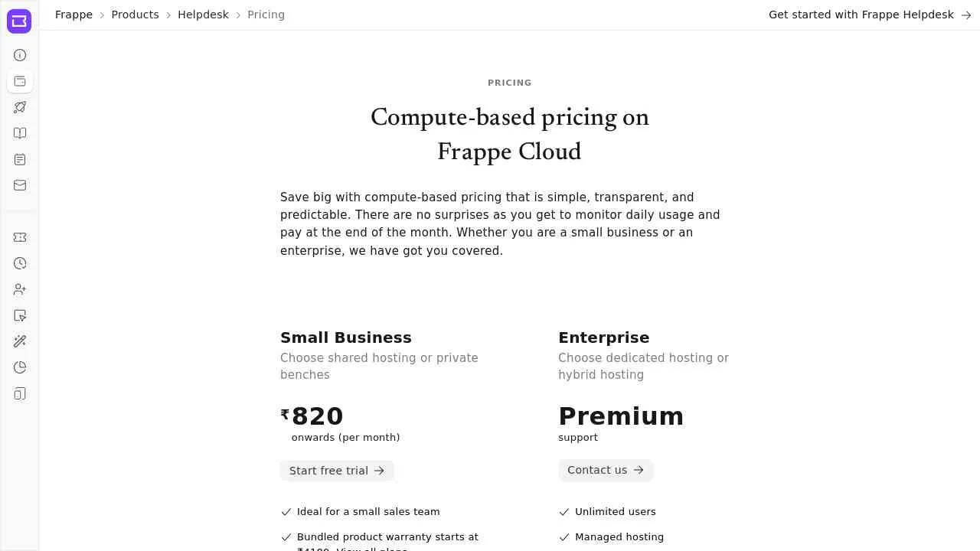Open the info page from the sidebar
980x551 pixels.
click(x=19, y=55)
